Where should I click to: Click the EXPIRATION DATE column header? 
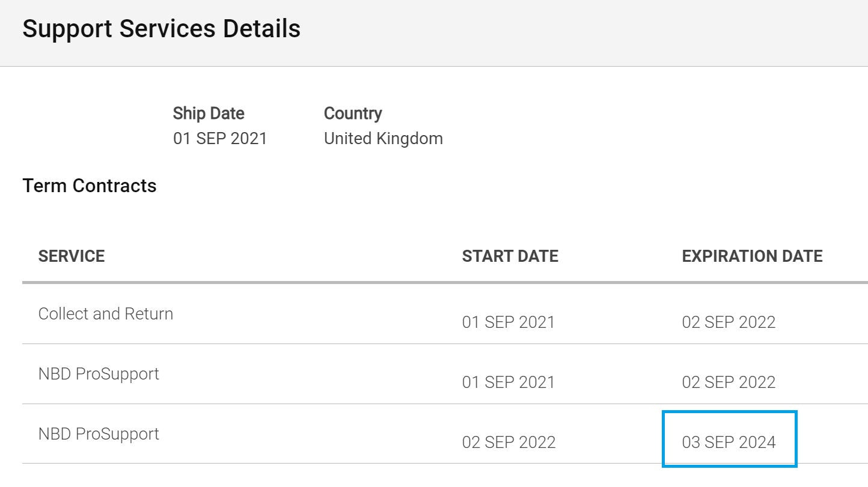[x=752, y=256]
